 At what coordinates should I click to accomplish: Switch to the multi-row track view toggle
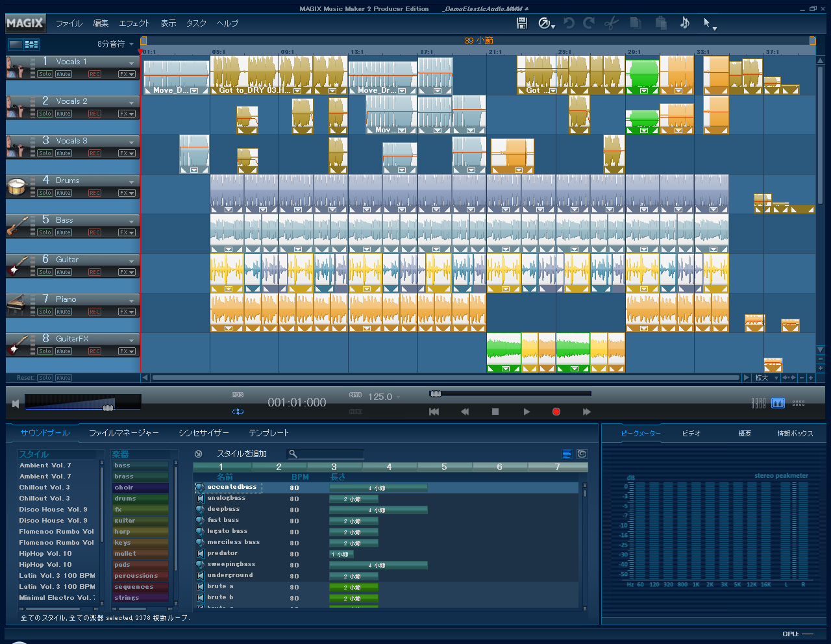(32, 44)
